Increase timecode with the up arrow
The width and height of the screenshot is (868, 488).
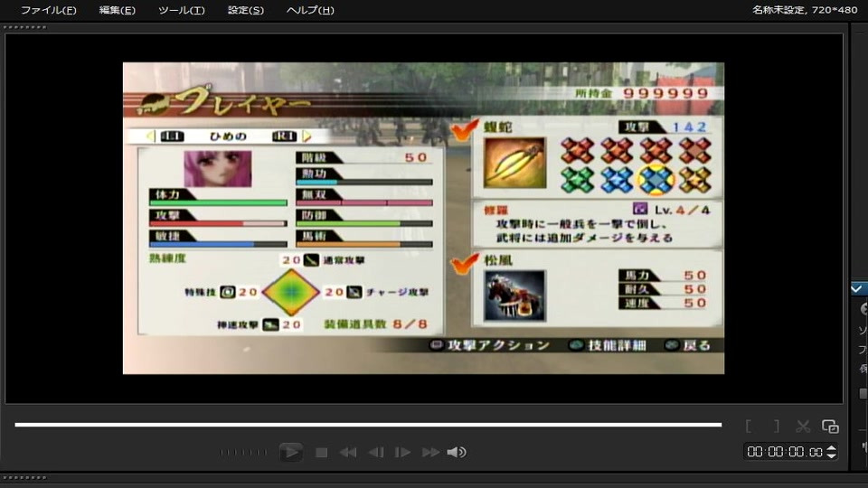[831, 448]
